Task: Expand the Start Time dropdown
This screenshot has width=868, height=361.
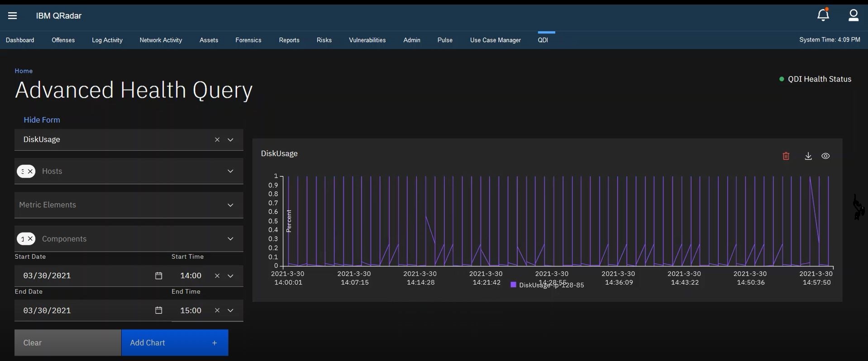Action: [x=231, y=276]
